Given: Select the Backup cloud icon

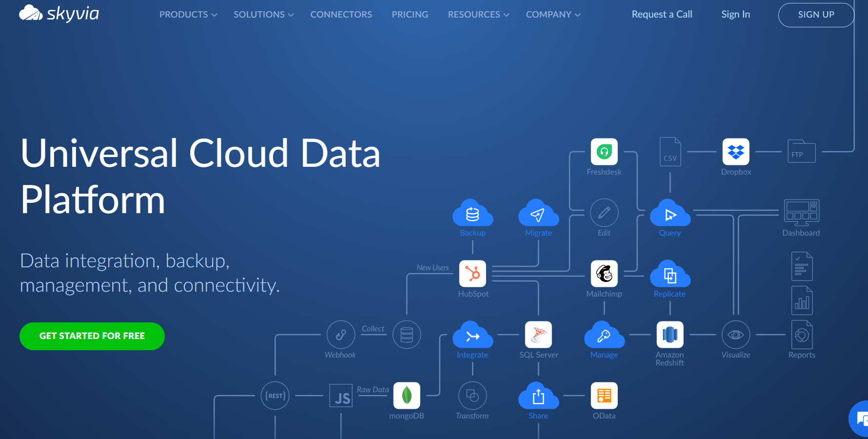Looking at the screenshot, I should 473,213.
